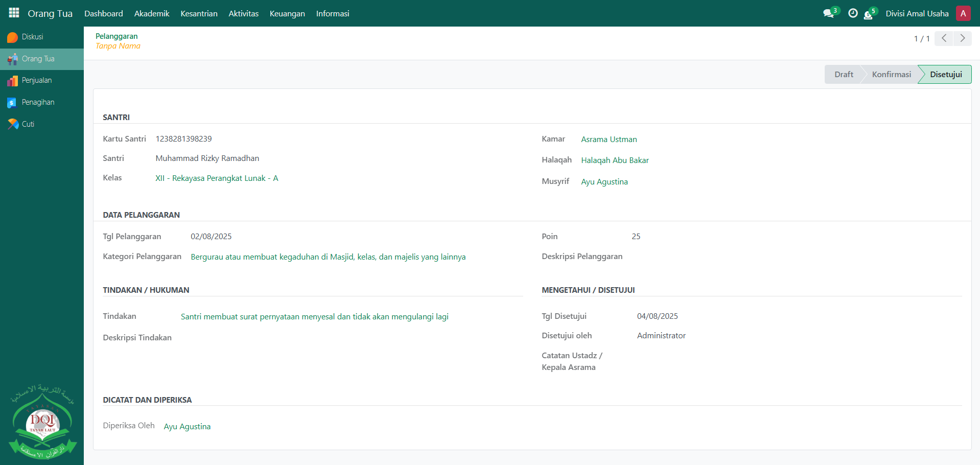Open the Diskusi app in sidebar
The height and width of the screenshot is (465, 980).
click(32, 37)
